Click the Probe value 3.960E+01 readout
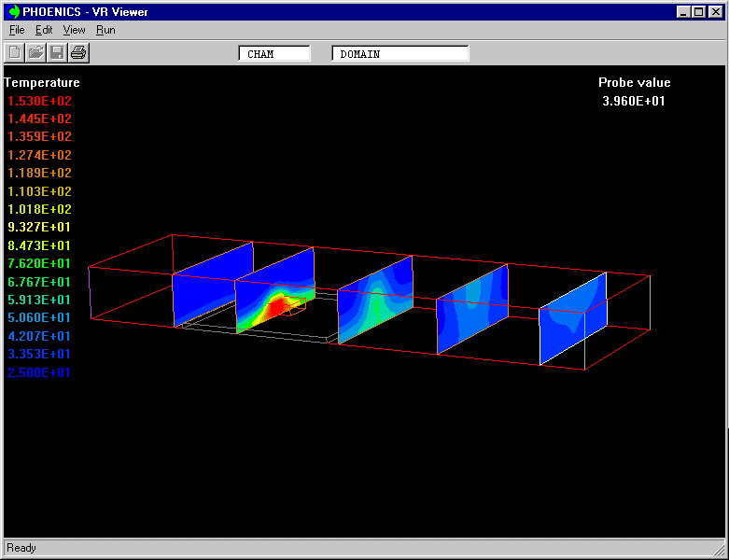 (x=634, y=101)
